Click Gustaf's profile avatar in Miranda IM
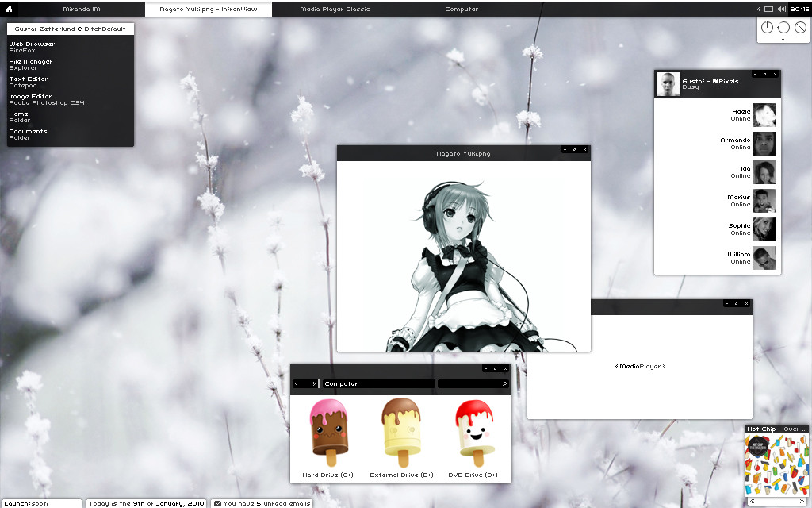 [668, 84]
